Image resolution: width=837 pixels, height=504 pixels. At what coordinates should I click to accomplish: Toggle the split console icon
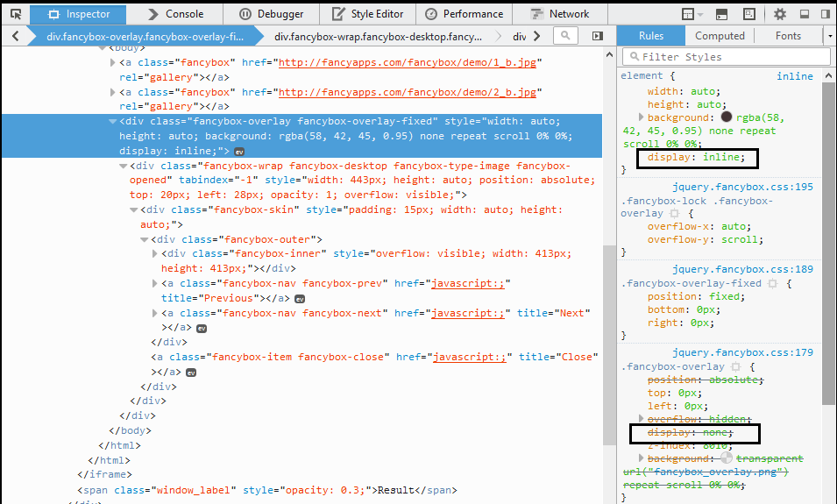pyautogui.click(x=721, y=14)
